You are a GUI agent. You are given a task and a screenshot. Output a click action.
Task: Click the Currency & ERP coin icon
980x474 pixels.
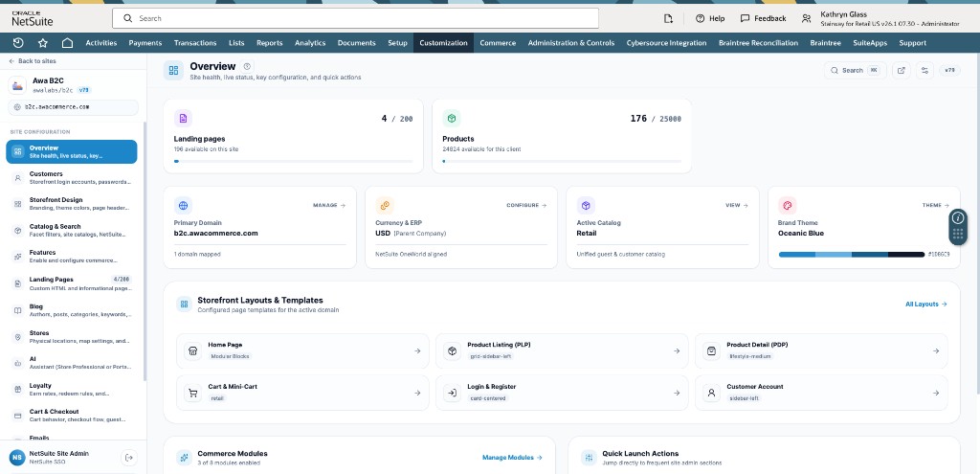pyautogui.click(x=385, y=205)
